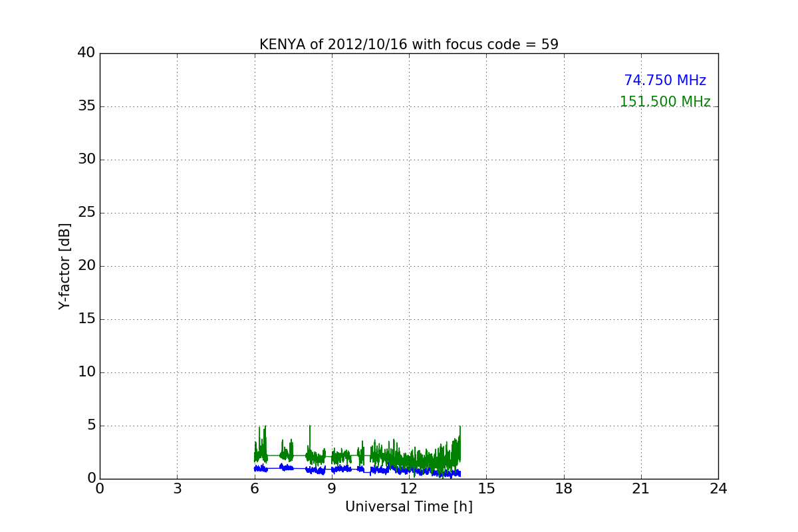The width and height of the screenshot is (798, 532).
Task: Click the y-axis tick label 30
Action: click(x=86, y=160)
